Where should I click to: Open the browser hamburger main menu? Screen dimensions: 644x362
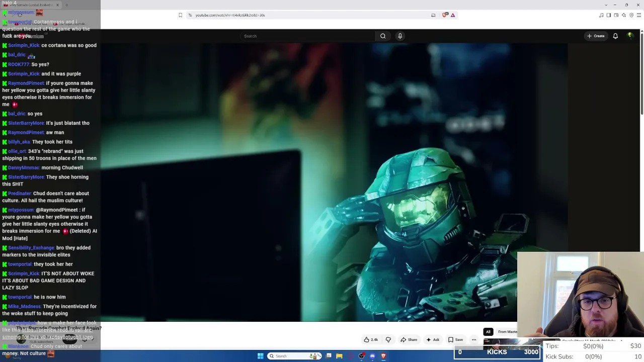click(639, 15)
